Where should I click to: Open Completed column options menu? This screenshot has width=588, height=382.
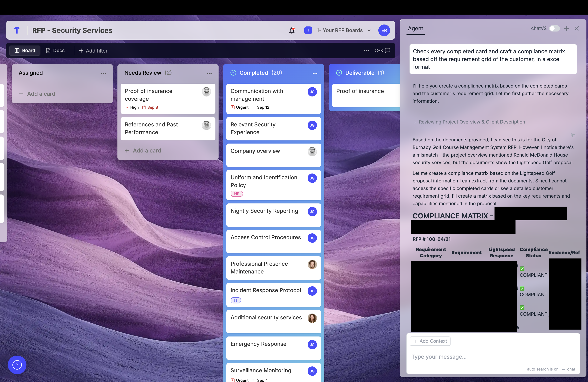[315, 73]
